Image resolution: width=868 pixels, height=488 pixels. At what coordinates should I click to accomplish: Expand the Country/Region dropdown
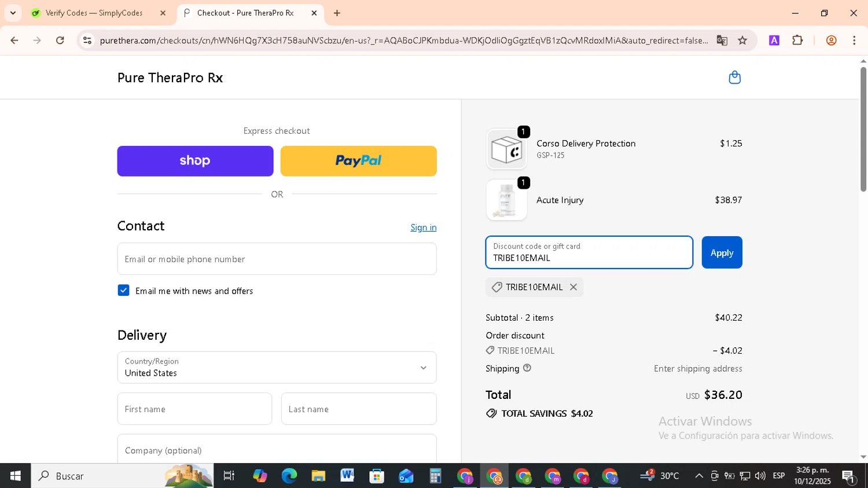click(277, 368)
